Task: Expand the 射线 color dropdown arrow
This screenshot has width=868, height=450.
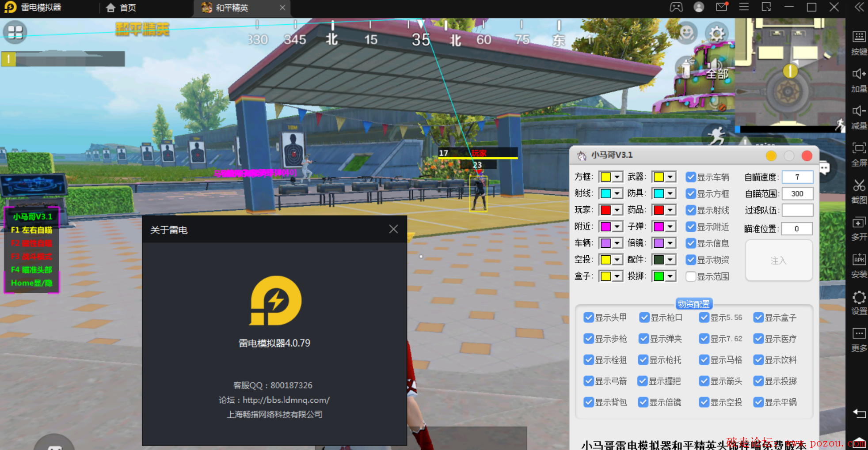Action: click(617, 193)
